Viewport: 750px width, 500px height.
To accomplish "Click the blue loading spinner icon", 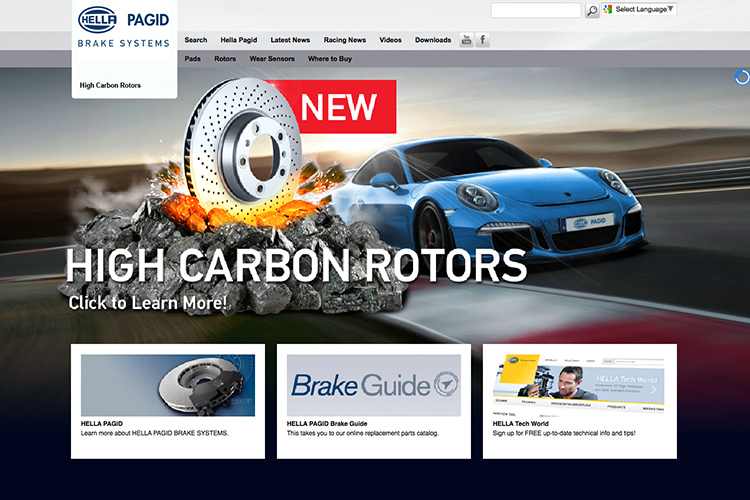I will (742, 77).
